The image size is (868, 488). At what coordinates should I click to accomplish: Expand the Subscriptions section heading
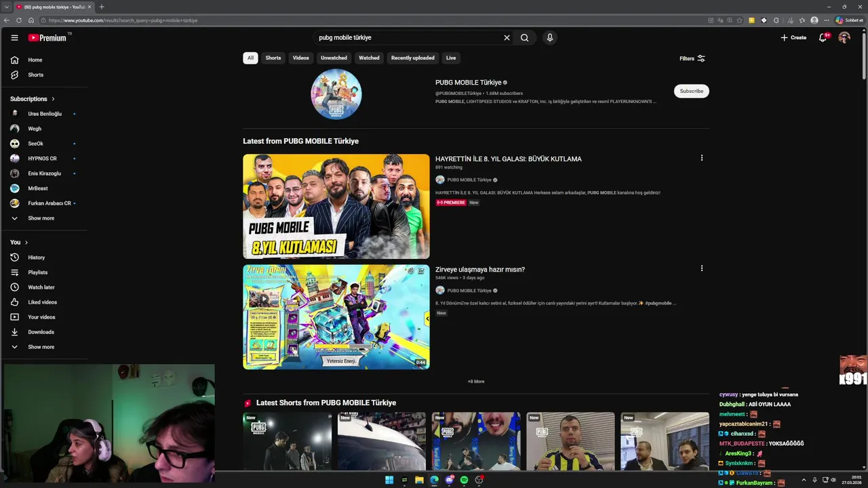point(33,99)
